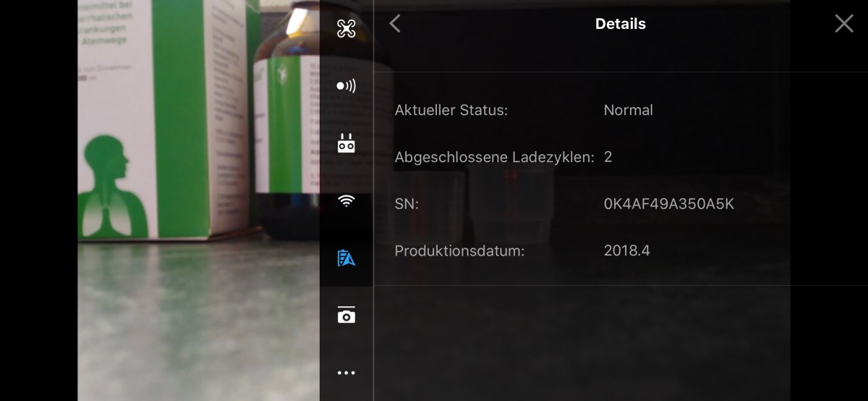Tap the Normal status value

[x=628, y=110]
